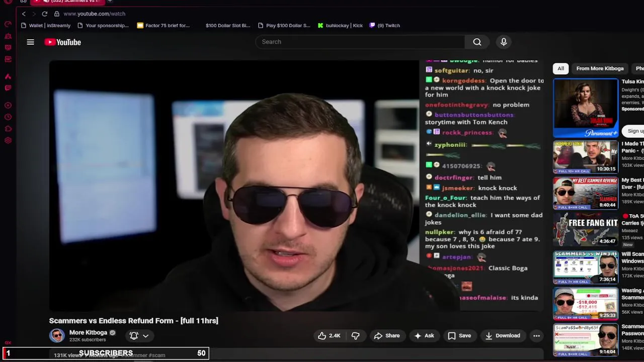Select the From More Kitboga chip
The image size is (644, 362).
point(600,68)
